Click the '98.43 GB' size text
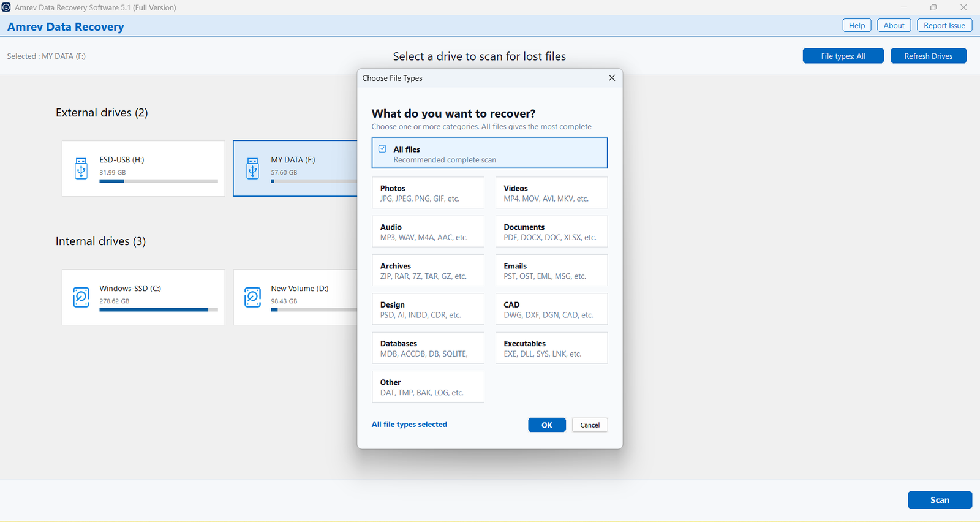The height and width of the screenshot is (522, 980). [284, 301]
